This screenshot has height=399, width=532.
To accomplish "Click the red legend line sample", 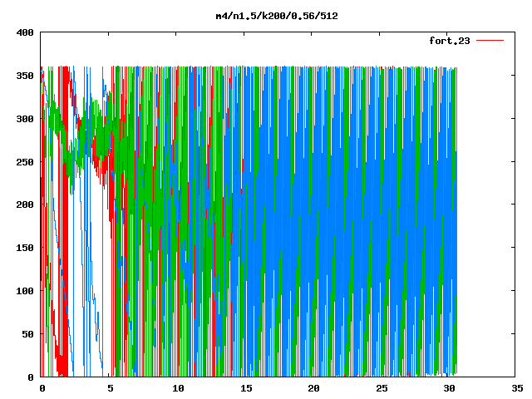I will (x=490, y=41).
